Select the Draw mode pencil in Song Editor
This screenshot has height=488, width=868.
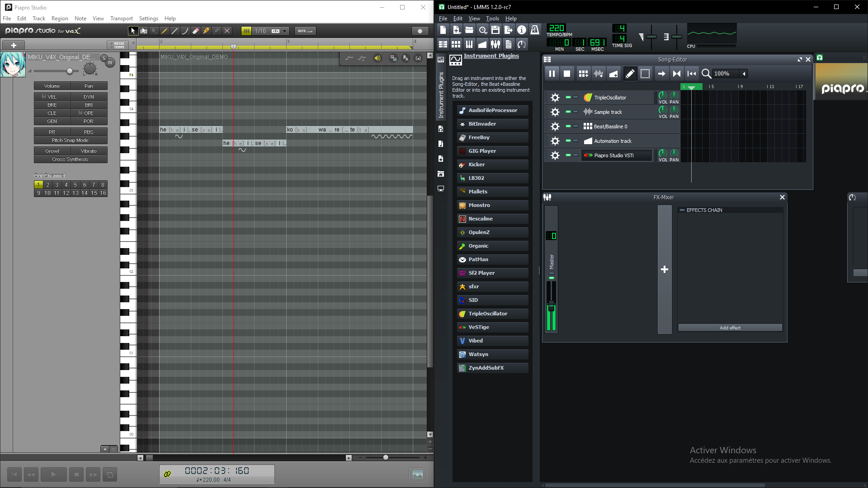629,74
